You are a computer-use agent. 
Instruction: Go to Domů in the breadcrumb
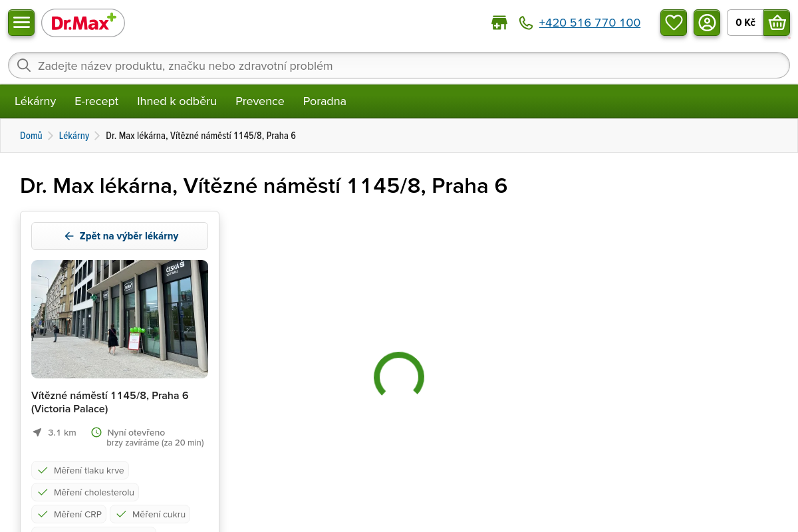[31, 136]
